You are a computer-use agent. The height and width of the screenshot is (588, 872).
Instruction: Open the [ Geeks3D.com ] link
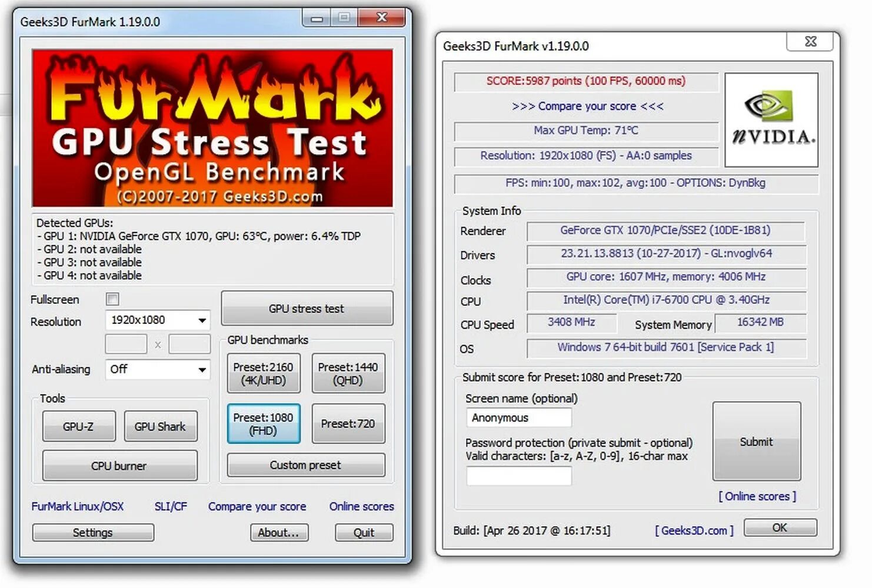point(694,530)
